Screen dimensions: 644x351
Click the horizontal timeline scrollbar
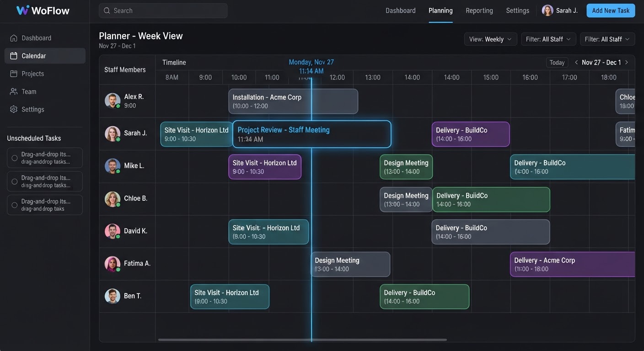click(x=302, y=340)
